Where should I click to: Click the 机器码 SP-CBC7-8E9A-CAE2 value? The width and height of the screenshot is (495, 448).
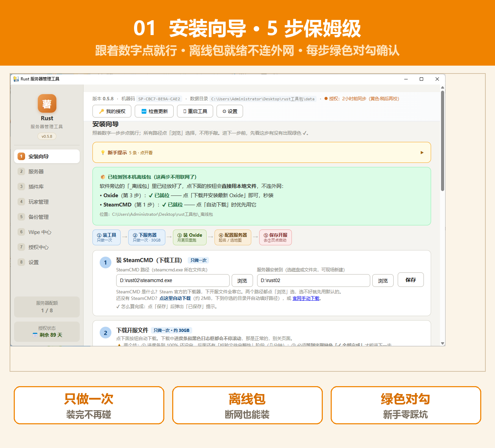159,99
